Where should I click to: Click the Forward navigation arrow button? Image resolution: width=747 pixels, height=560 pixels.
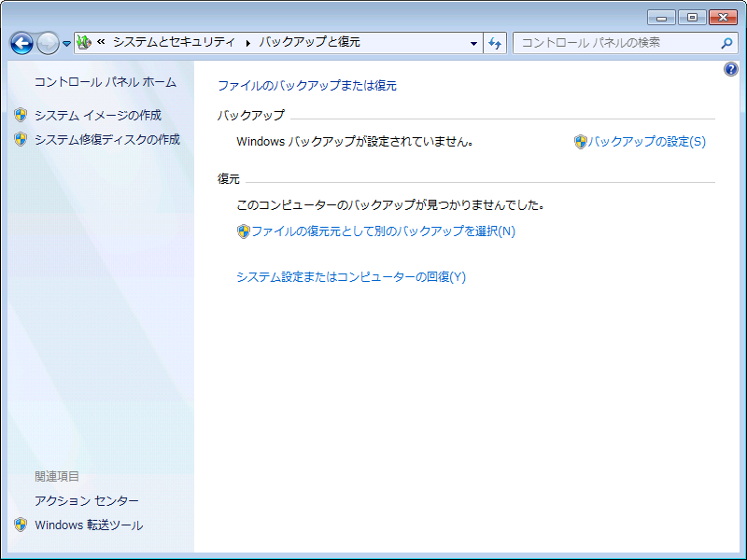[x=48, y=43]
